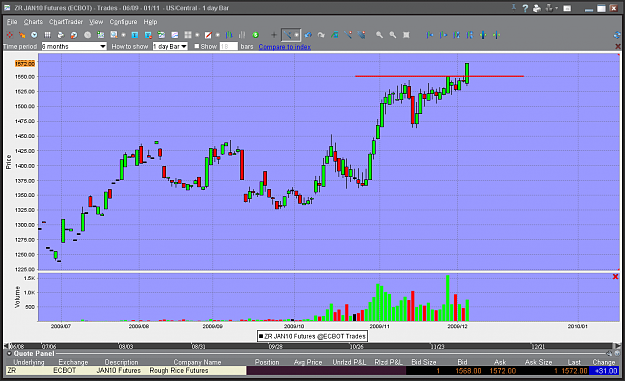Click the chart legend ZR JAN10 Futures @ECBOT Trades
This screenshot has width=625, height=381.
(x=312, y=336)
